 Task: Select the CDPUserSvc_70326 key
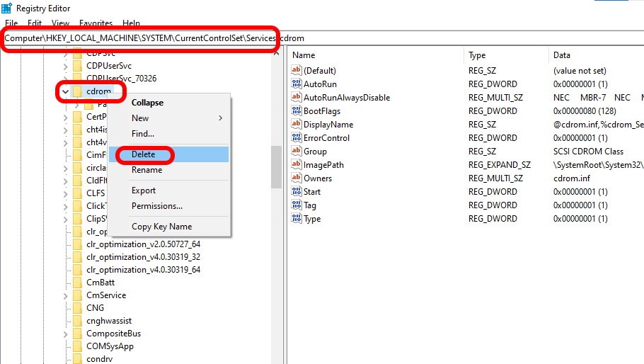tap(121, 79)
